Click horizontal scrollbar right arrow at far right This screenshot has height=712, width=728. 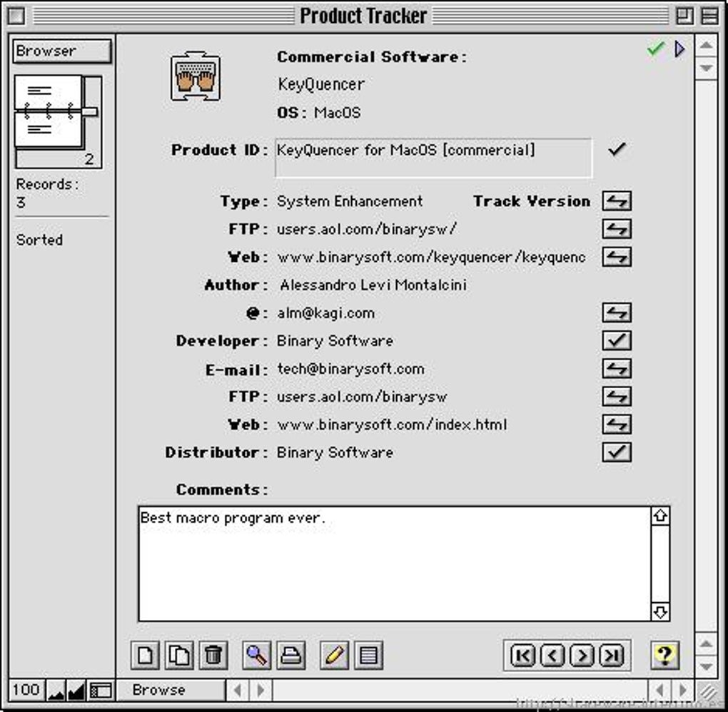[683, 690]
